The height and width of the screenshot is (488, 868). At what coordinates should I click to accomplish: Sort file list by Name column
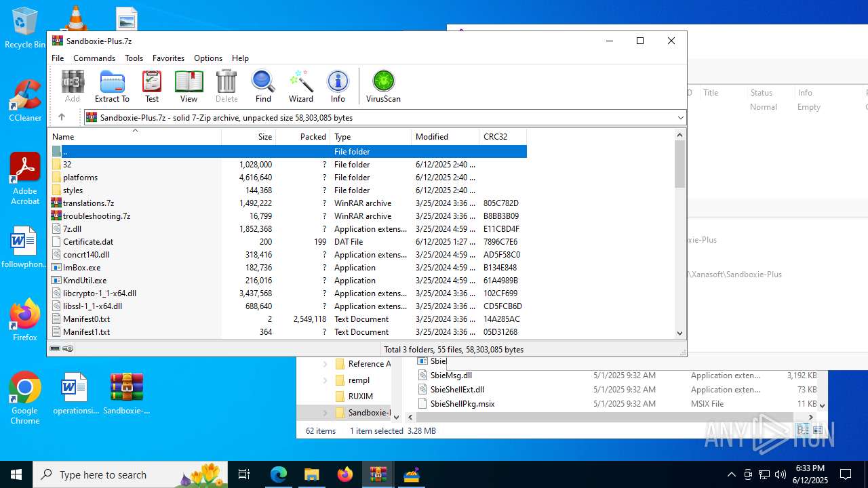[135, 136]
